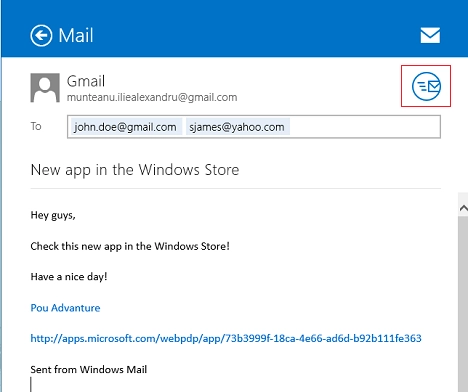Open the Pou Advanture link

(x=65, y=308)
